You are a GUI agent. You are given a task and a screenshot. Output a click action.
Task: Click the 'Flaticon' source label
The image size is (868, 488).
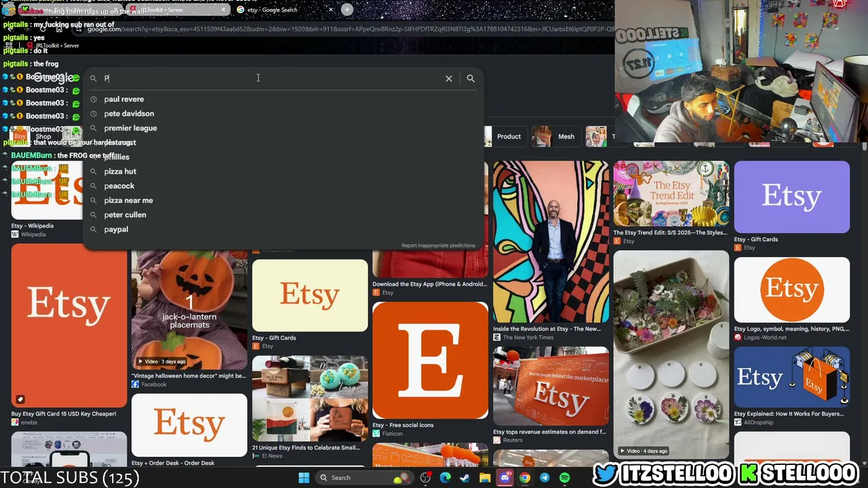393,434
